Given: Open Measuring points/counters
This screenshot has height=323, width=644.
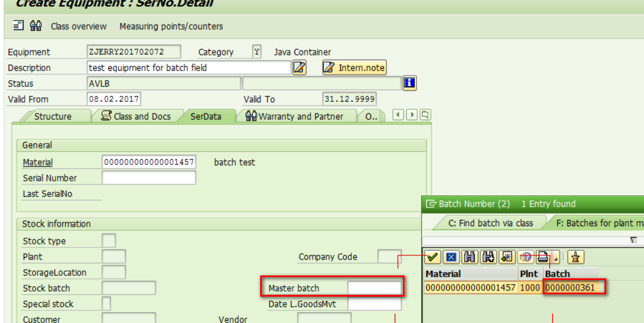Looking at the screenshot, I should pyautogui.click(x=171, y=26).
